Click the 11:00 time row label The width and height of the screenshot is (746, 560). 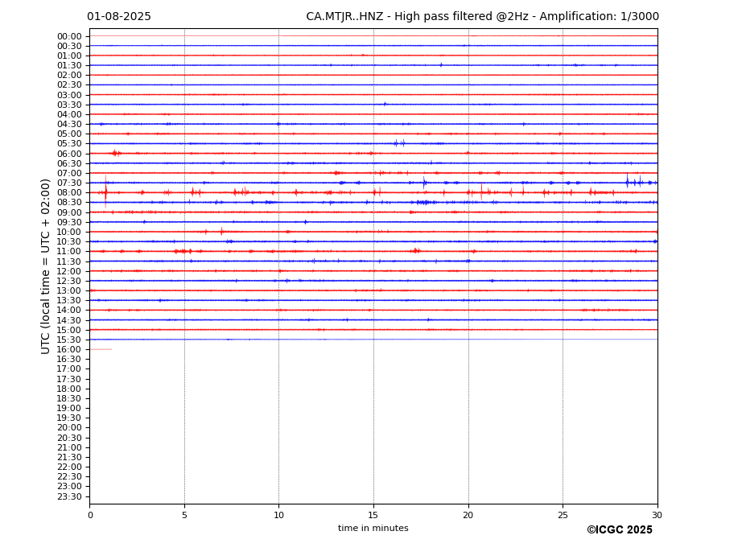[69, 252]
